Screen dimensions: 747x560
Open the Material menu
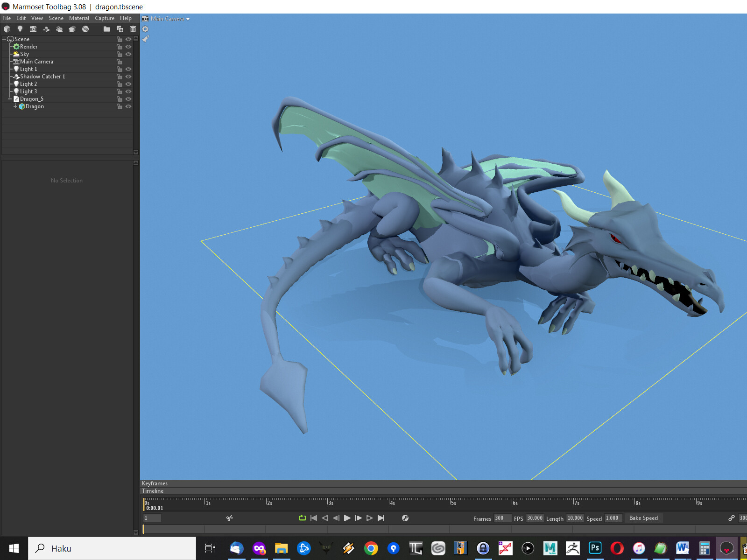pyautogui.click(x=79, y=18)
